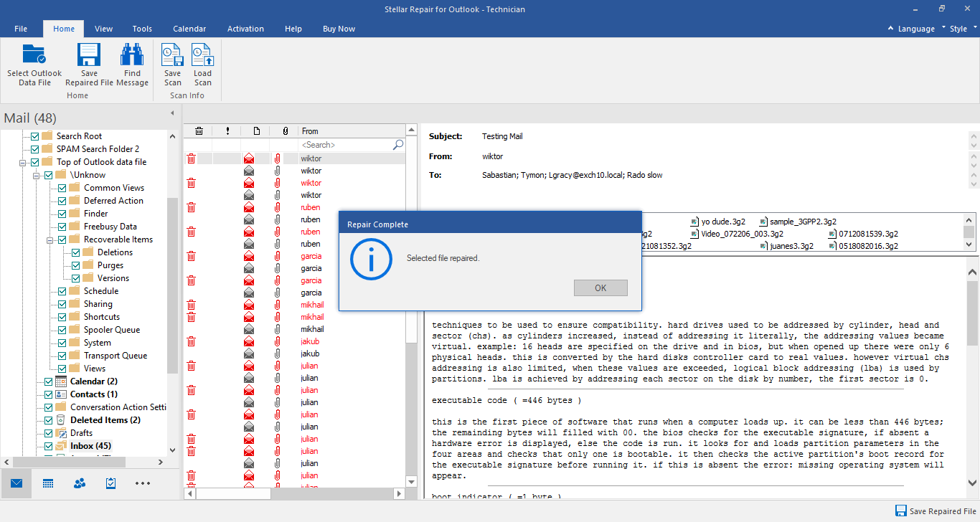Click OK in the Repair Complete dialog
This screenshot has height=522, width=980.
coord(600,288)
